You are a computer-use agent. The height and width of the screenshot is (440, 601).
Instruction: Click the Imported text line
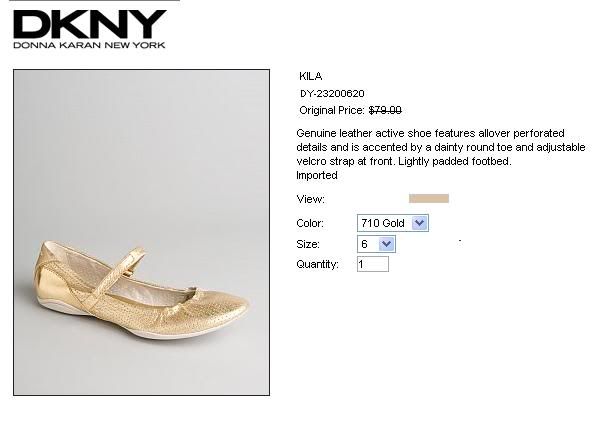317,175
